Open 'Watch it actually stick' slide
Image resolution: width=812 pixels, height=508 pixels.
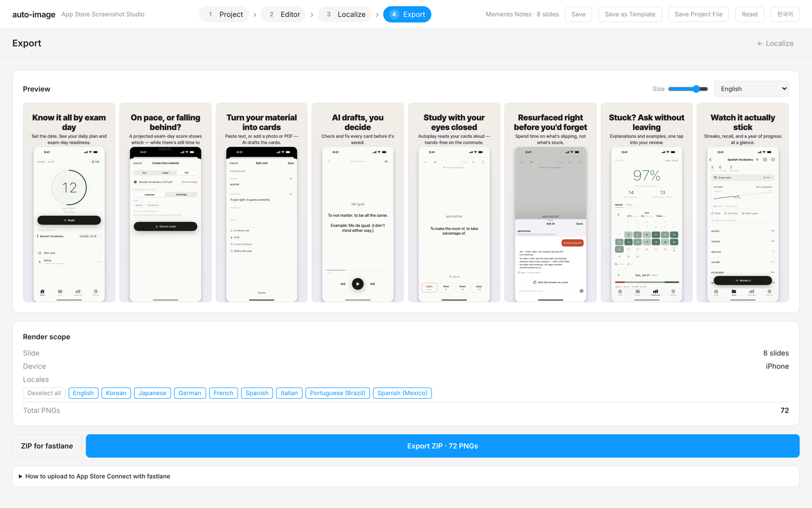[x=743, y=202]
